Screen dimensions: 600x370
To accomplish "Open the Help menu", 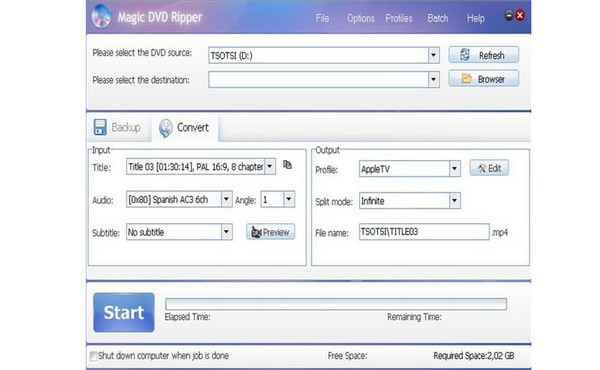I will (x=476, y=18).
